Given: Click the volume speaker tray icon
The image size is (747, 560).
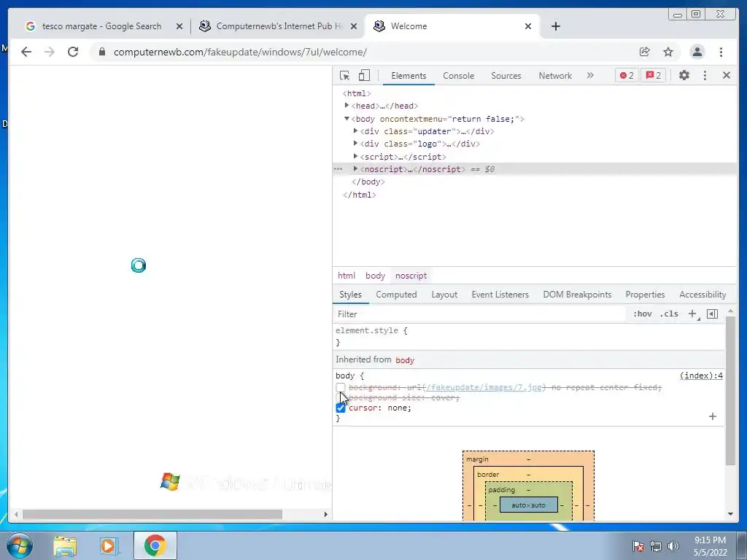Looking at the screenshot, I should point(673,546).
